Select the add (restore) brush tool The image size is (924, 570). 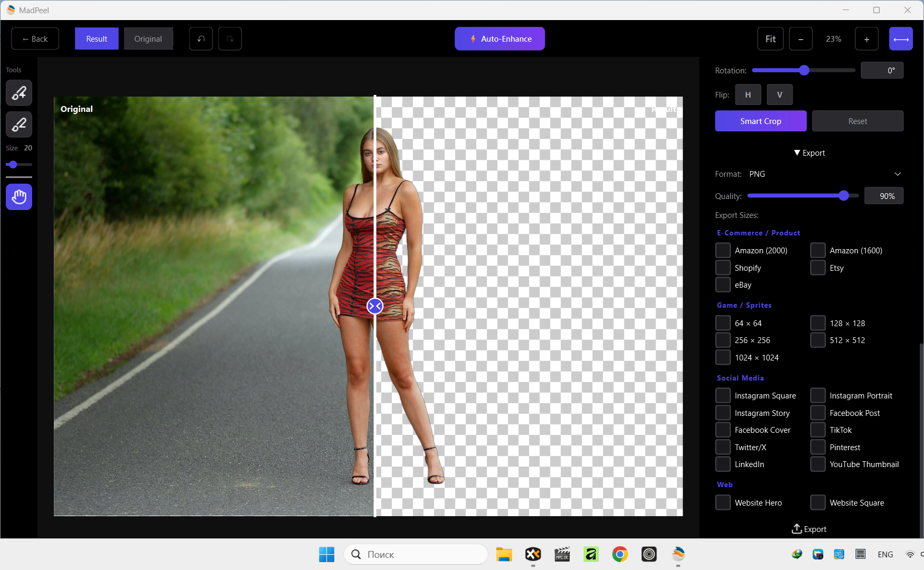tap(19, 93)
